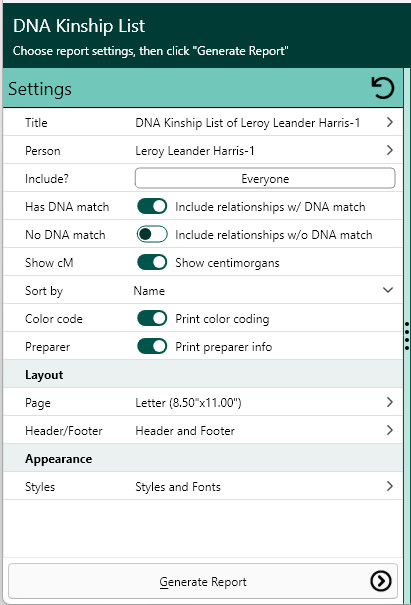Enable Include relationships w/o DNA match
411x605 pixels.
pos(152,234)
